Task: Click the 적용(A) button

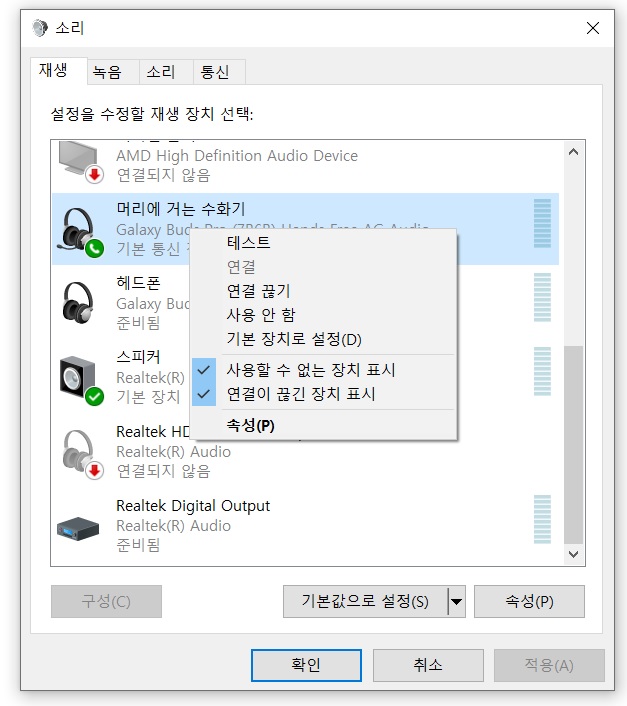Action: click(549, 665)
